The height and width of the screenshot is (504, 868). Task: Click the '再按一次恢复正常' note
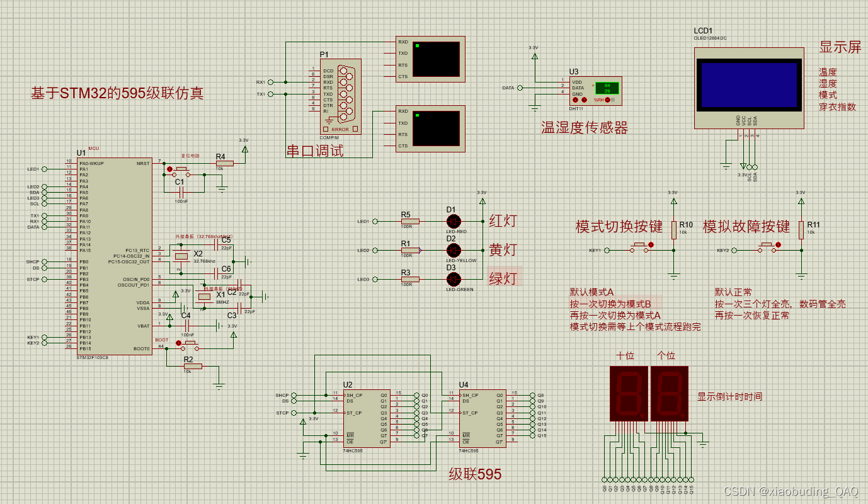(x=752, y=315)
